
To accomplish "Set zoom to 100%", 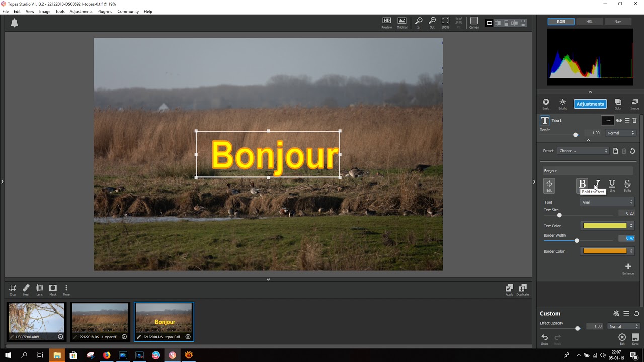I will 445,23.
